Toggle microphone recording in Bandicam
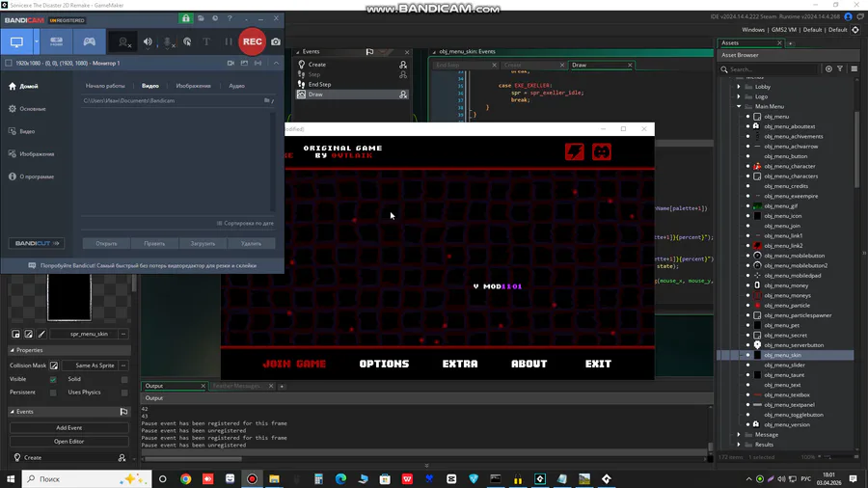 pyautogui.click(x=168, y=42)
